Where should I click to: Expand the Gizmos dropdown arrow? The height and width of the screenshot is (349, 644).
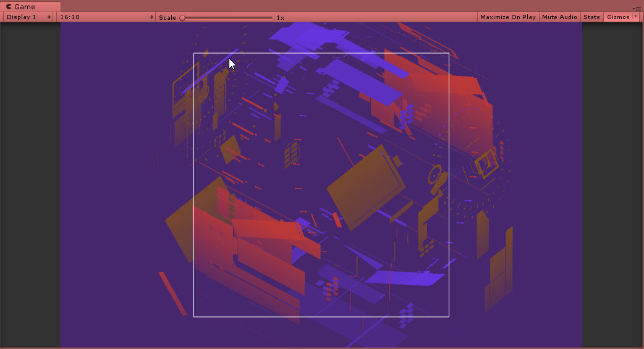click(x=637, y=17)
